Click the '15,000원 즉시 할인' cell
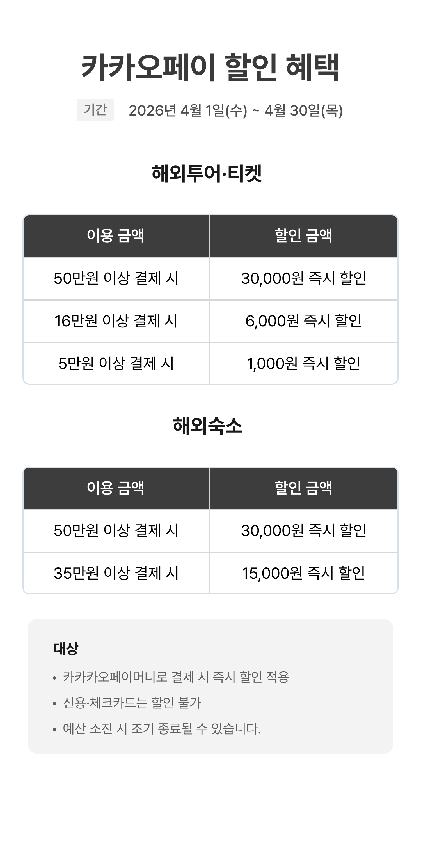Image resolution: width=421 pixels, height=868 pixels. [x=303, y=573]
